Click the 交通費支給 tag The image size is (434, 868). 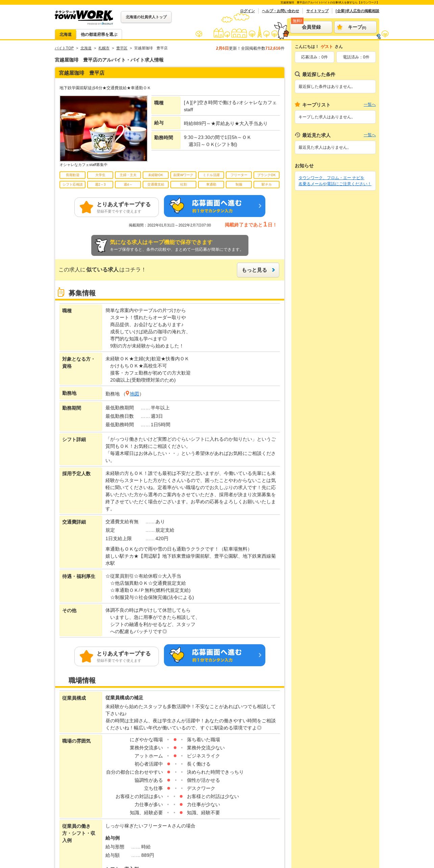tap(155, 185)
